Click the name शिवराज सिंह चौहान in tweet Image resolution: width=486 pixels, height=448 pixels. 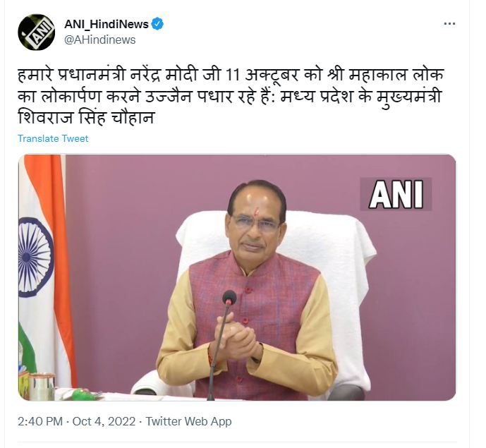[x=86, y=118]
